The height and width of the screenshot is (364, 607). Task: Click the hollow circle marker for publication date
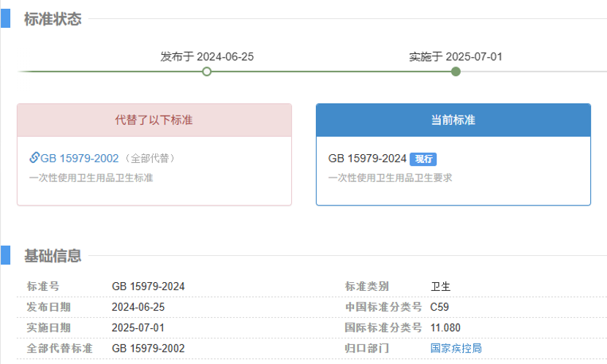(x=207, y=72)
